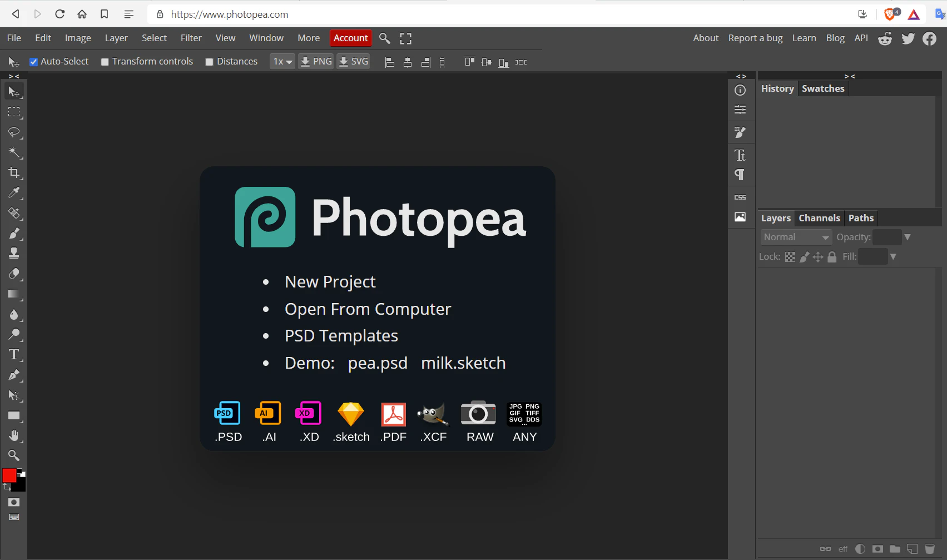Open the Filter menu
947x560 pixels.
191,38
